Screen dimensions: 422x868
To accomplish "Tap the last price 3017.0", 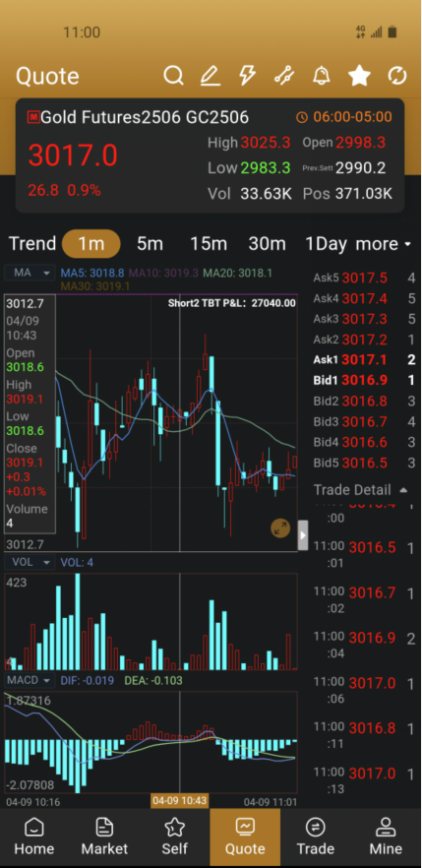I will pyautogui.click(x=73, y=155).
